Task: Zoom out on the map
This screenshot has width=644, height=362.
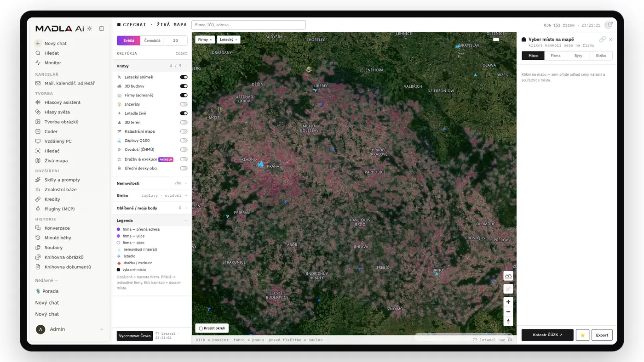Action: pos(508,311)
